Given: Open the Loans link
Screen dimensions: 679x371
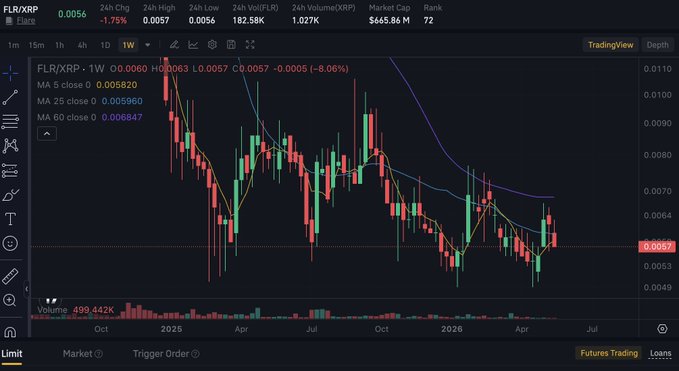Looking at the screenshot, I should (660, 353).
